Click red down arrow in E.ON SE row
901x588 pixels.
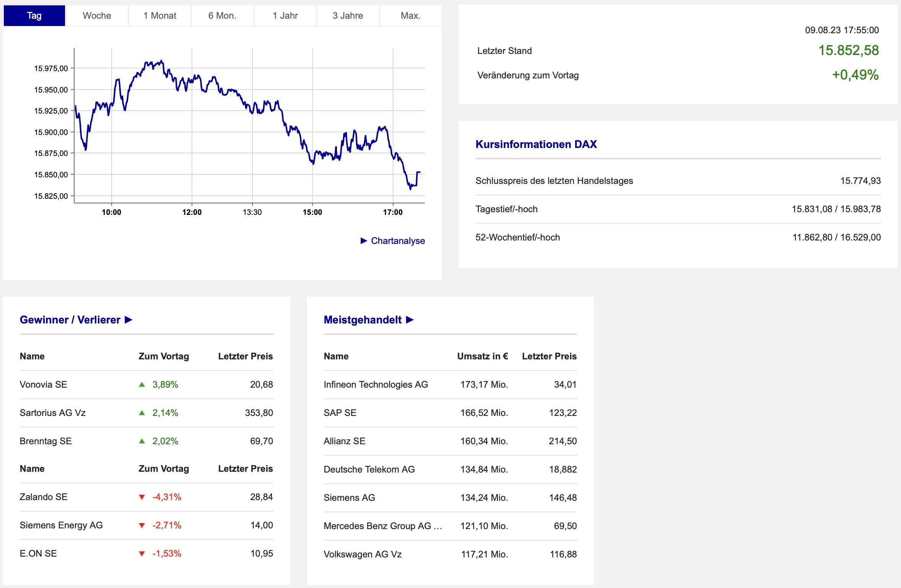coord(142,554)
